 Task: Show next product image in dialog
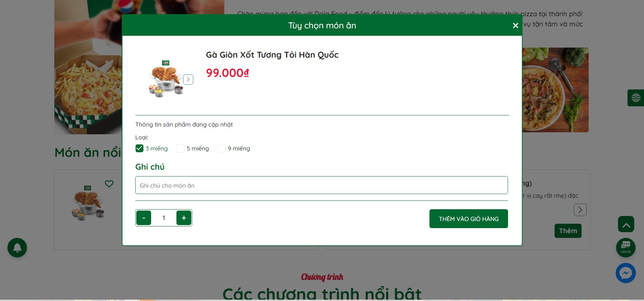pos(188,80)
